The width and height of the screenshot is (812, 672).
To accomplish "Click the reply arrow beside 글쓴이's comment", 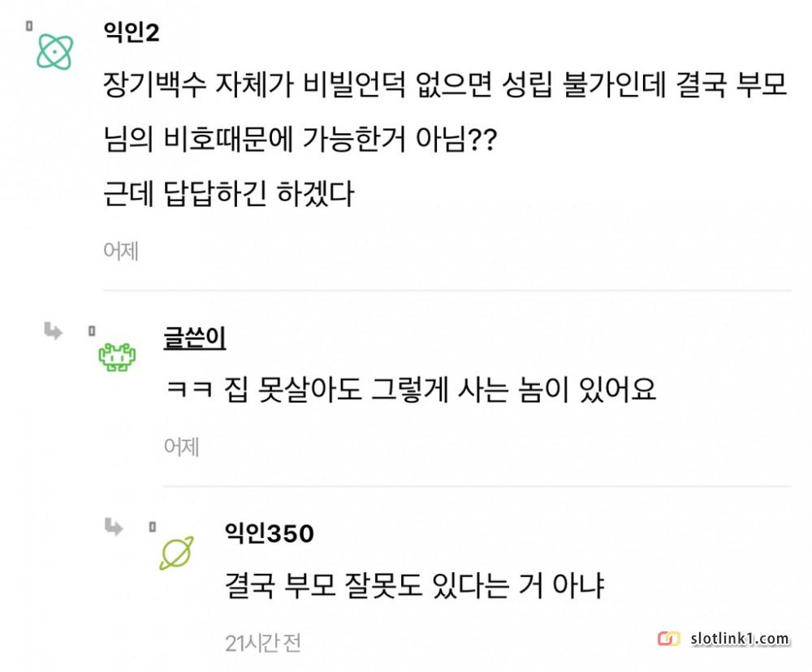I will [x=54, y=330].
